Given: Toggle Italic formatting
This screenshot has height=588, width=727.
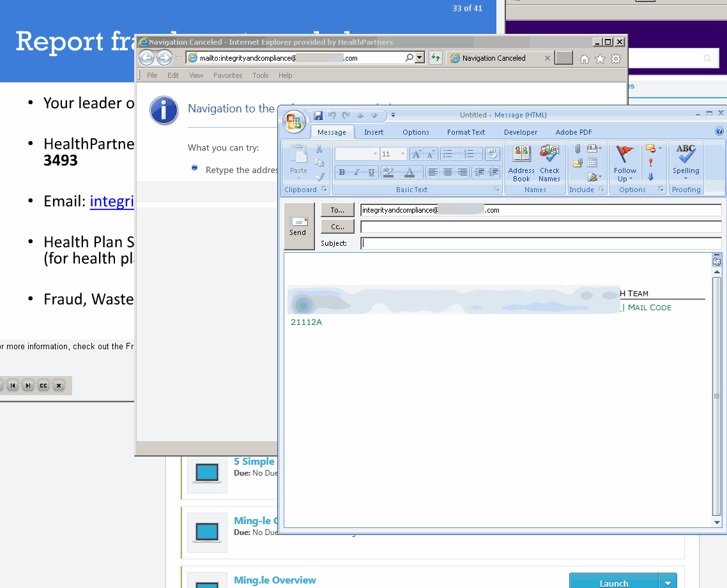Looking at the screenshot, I should tap(356, 172).
